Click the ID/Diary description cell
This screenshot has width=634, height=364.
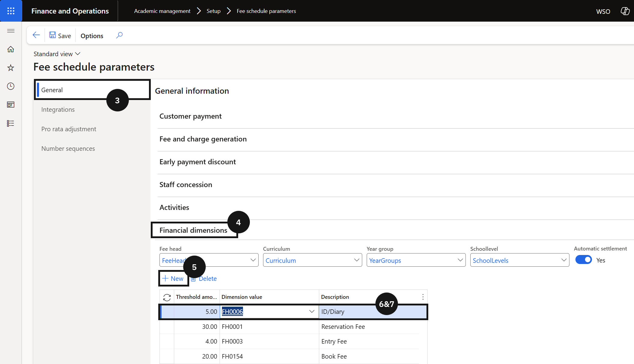point(372,312)
